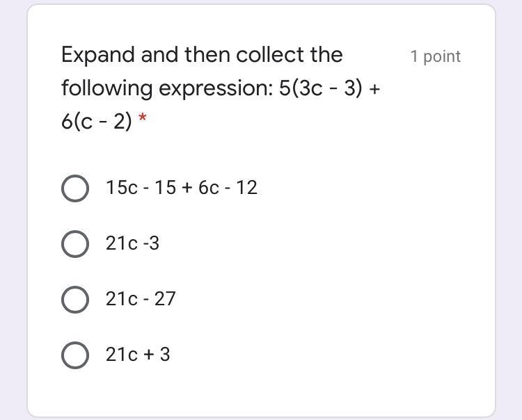Click the answer text '15c - 15 + 6c - 12'
The height and width of the screenshot is (420, 522).
point(182,187)
